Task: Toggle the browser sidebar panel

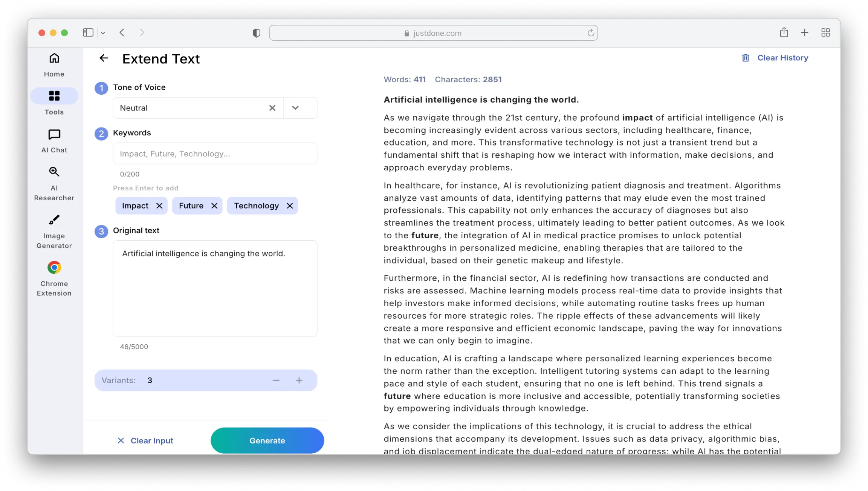Action: [88, 32]
